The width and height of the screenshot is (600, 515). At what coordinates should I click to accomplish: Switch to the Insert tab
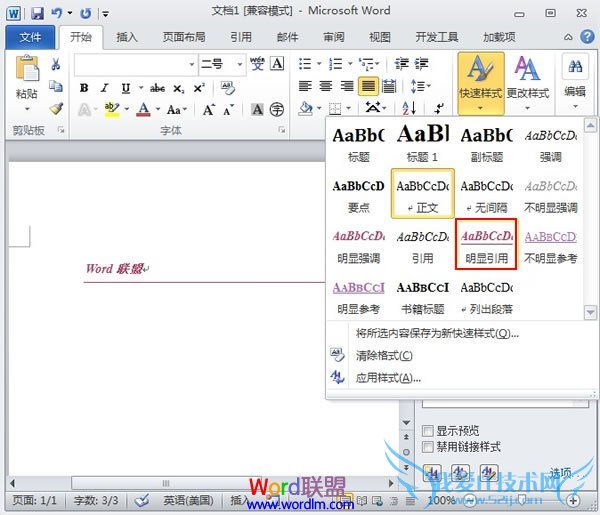click(x=127, y=37)
